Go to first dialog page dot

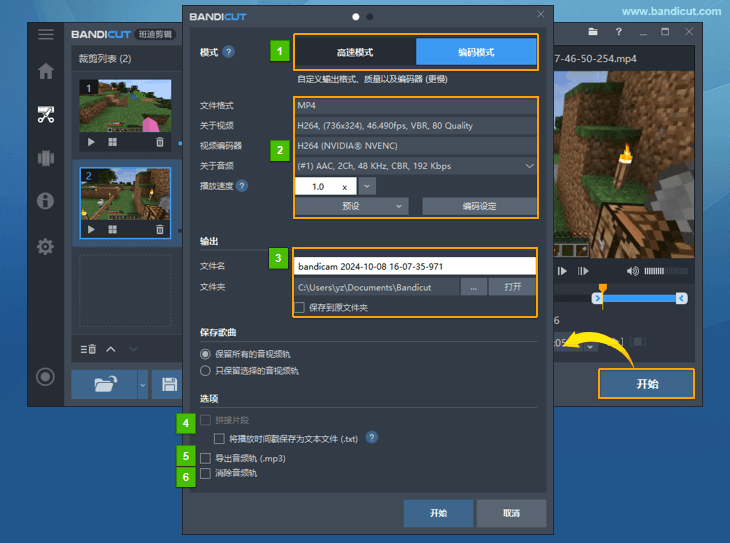click(356, 17)
